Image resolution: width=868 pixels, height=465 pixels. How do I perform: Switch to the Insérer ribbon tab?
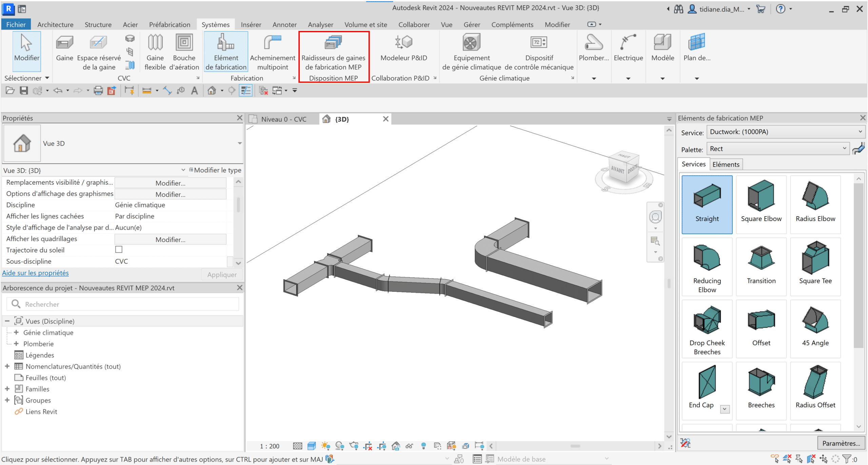251,24
